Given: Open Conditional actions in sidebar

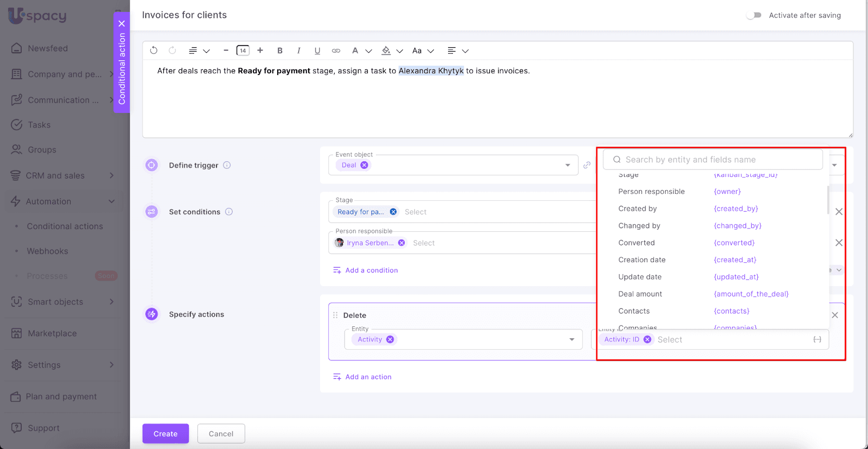Looking at the screenshot, I should (65, 226).
